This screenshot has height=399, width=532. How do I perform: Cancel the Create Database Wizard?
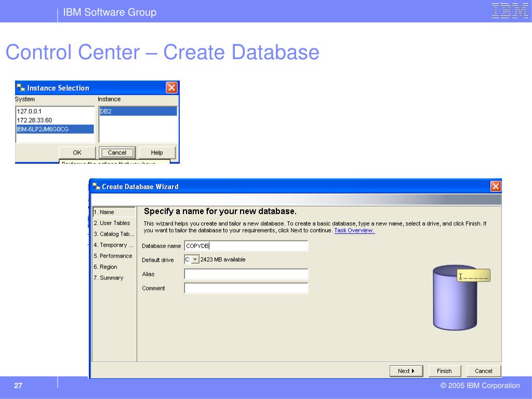[x=484, y=371]
